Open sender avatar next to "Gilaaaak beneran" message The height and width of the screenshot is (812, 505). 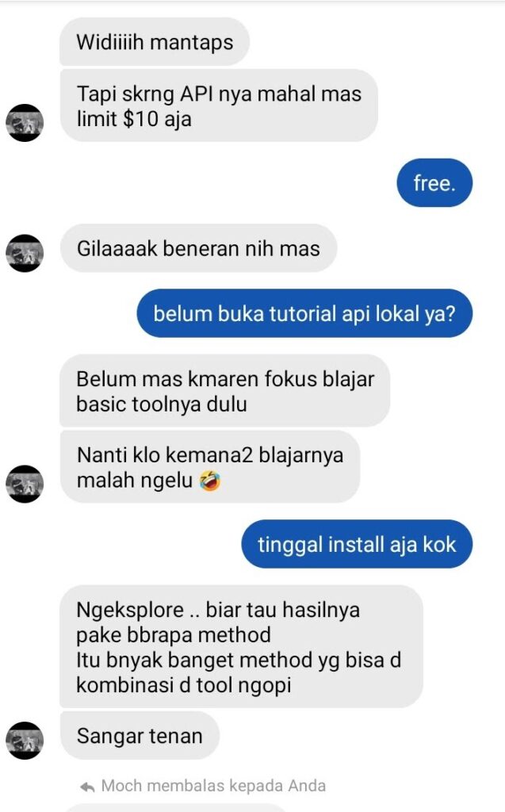click(25, 253)
